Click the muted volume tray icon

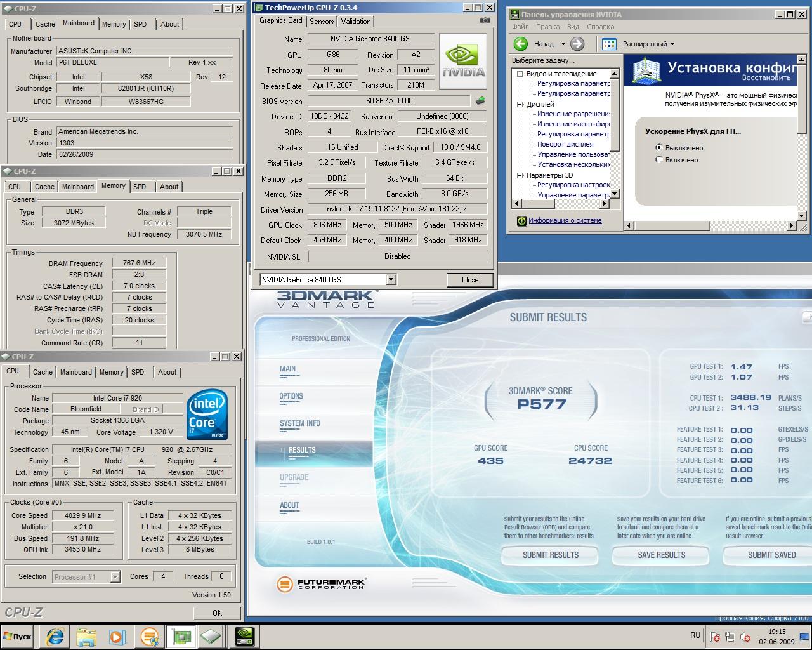(745, 637)
